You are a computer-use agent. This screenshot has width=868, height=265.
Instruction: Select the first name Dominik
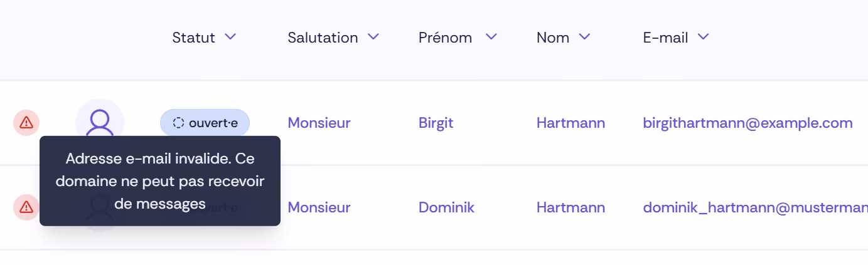point(447,207)
